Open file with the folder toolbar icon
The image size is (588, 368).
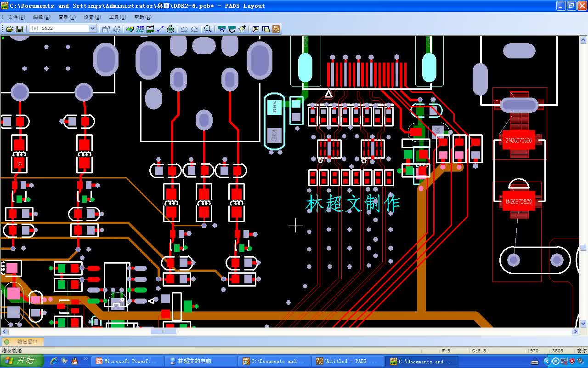[x=9, y=29]
